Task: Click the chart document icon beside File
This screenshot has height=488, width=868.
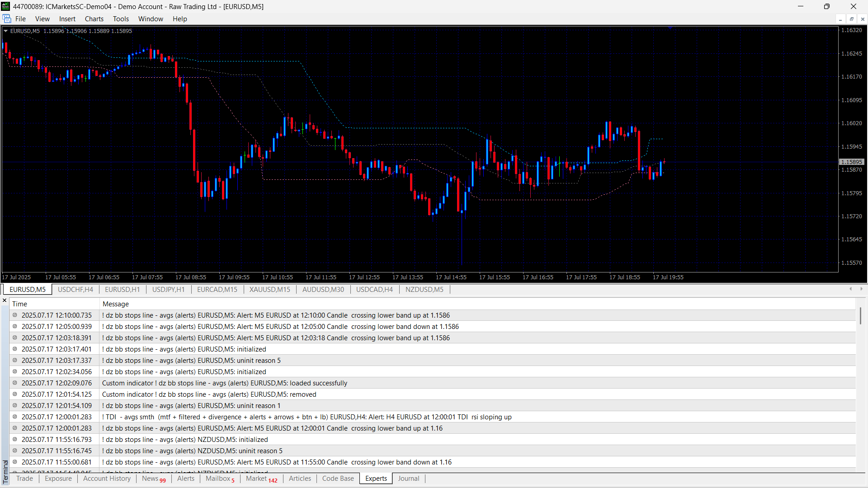Action: 7,19
